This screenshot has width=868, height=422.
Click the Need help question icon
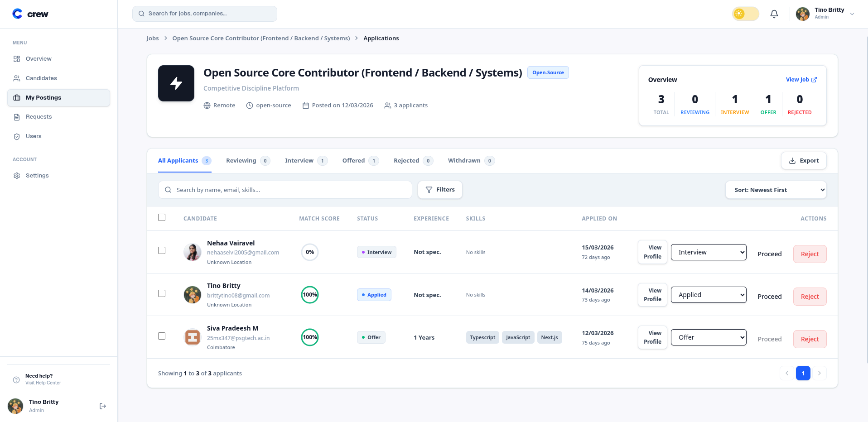pyautogui.click(x=16, y=379)
